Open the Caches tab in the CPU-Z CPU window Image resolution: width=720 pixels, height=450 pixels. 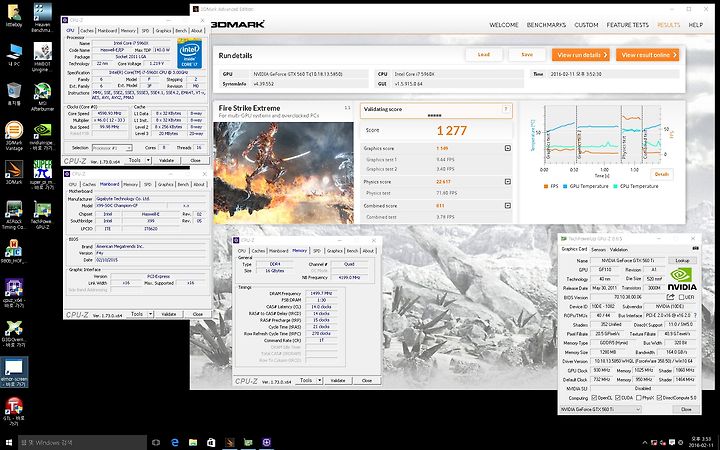pos(87,30)
